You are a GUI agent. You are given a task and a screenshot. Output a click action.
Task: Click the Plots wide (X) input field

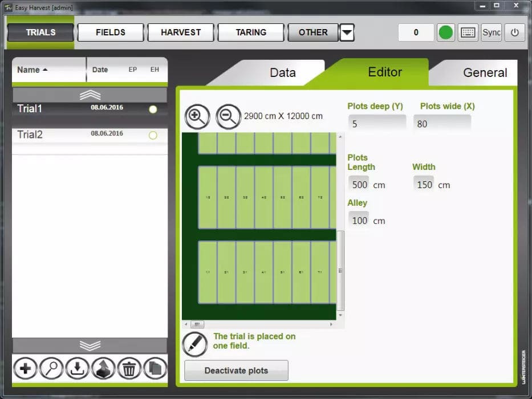pyautogui.click(x=442, y=124)
